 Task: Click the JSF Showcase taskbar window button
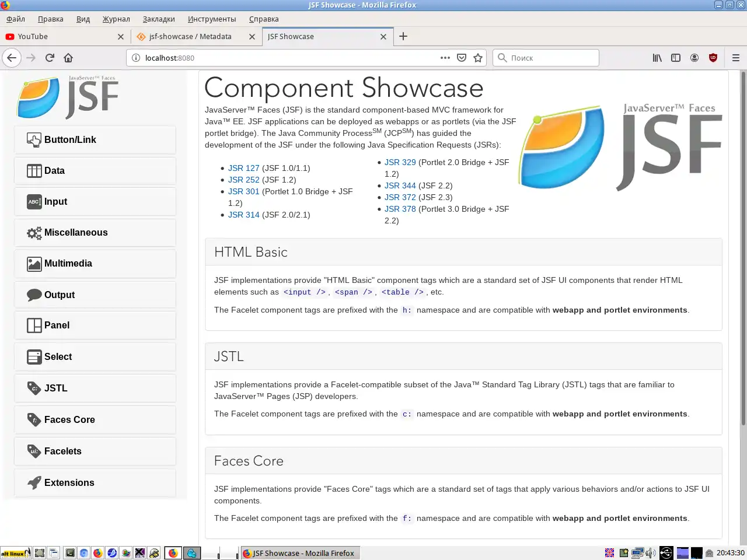coord(300,553)
